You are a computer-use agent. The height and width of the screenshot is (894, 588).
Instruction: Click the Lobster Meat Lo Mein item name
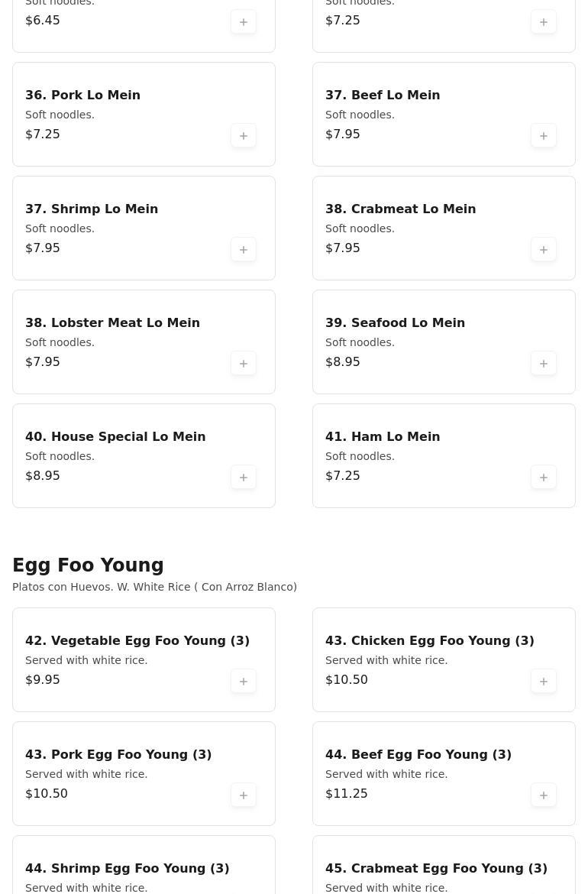tap(112, 322)
